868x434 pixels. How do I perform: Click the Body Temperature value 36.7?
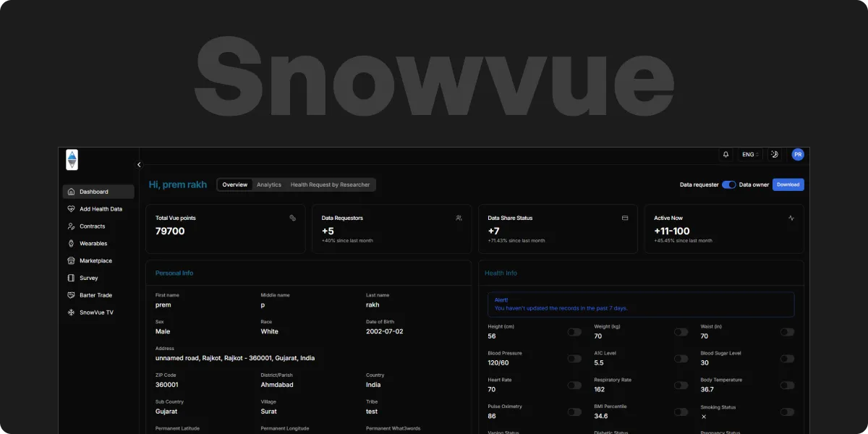(x=707, y=390)
